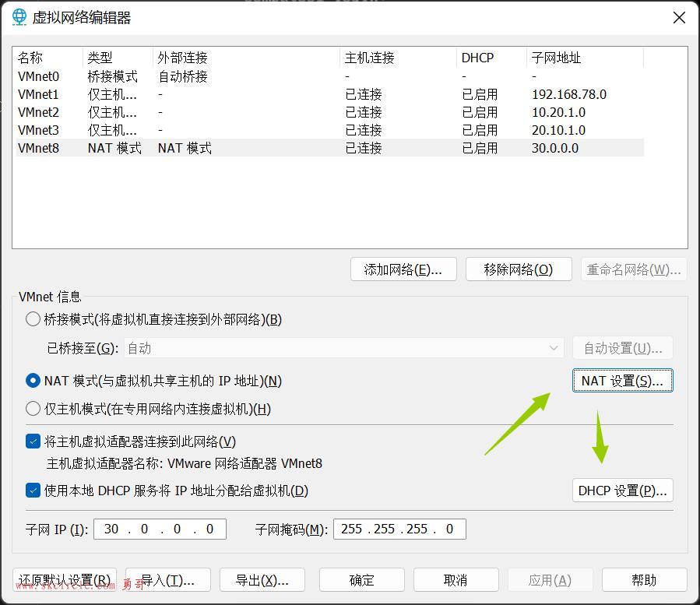
Task: Toggle 使用本地 DHCP 服务 checkbox
Action: pos(33,491)
